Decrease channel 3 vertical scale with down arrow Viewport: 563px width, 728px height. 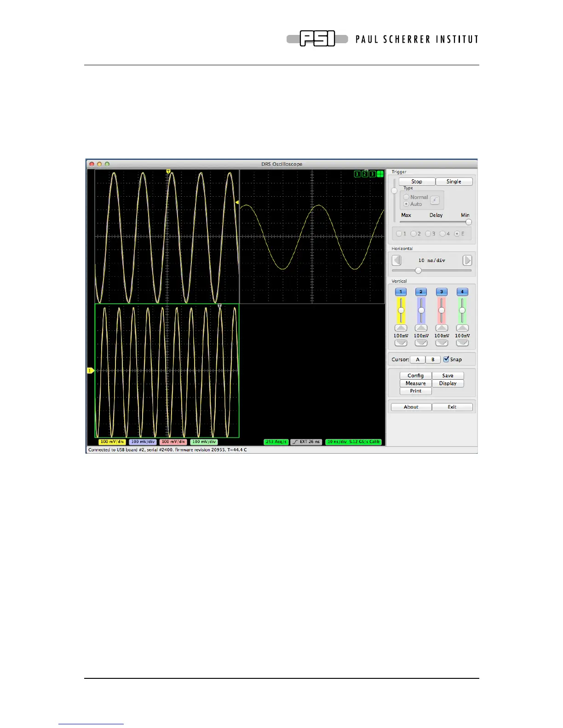click(x=442, y=343)
